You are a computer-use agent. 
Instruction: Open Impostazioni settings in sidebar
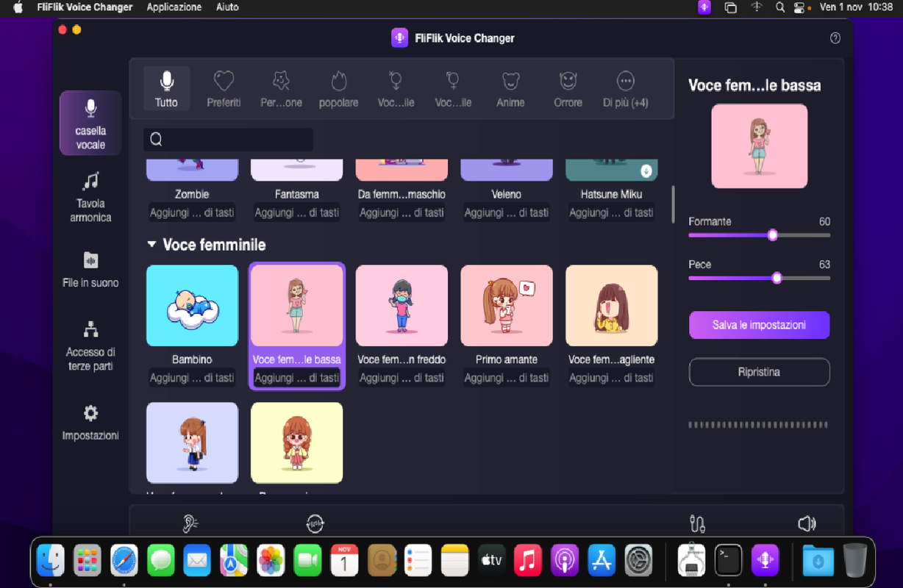[x=90, y=422]
